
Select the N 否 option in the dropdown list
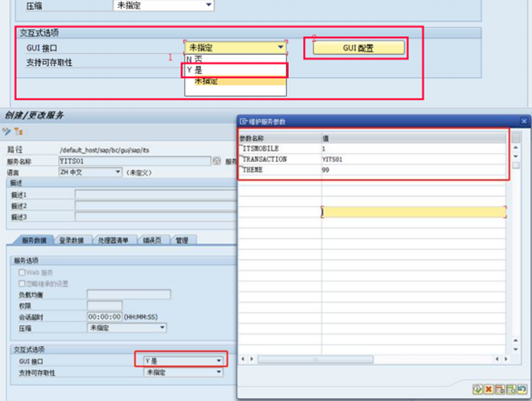coord(235,59)
